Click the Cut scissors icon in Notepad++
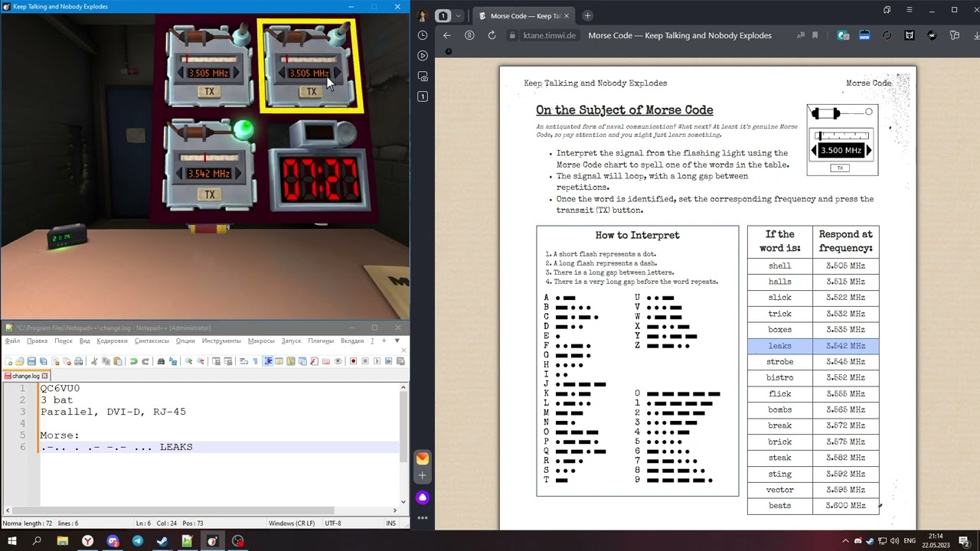This screenshot has height=551, width=980. 94,361
